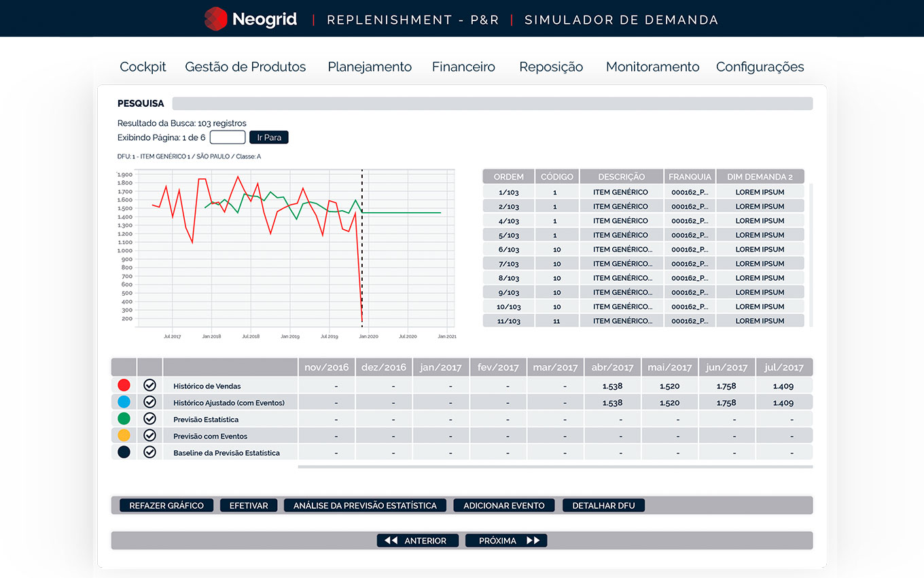Click the double-arrow icon on Próxima
The image size is (924, 578).
(x=533, y=541)
